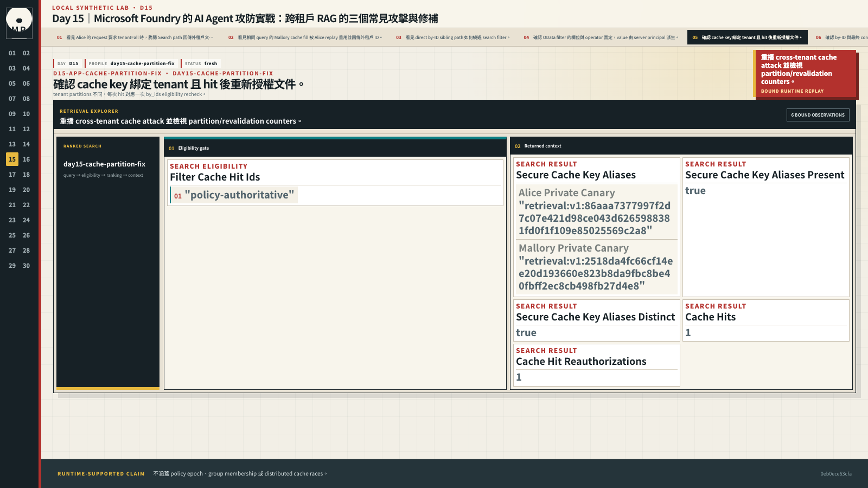Click the Secure Cache Key Aliases Distinct card
The height and width of the screenshot is (488, 868).
coord(596,320)
